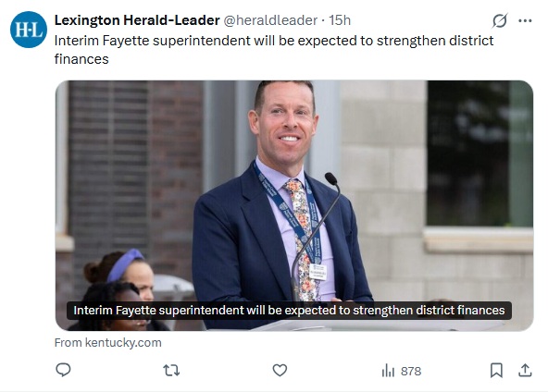This screenshot has height=392, width=548.
Task: Reply to the Herald-Leader post
Action: pos(63,370)
